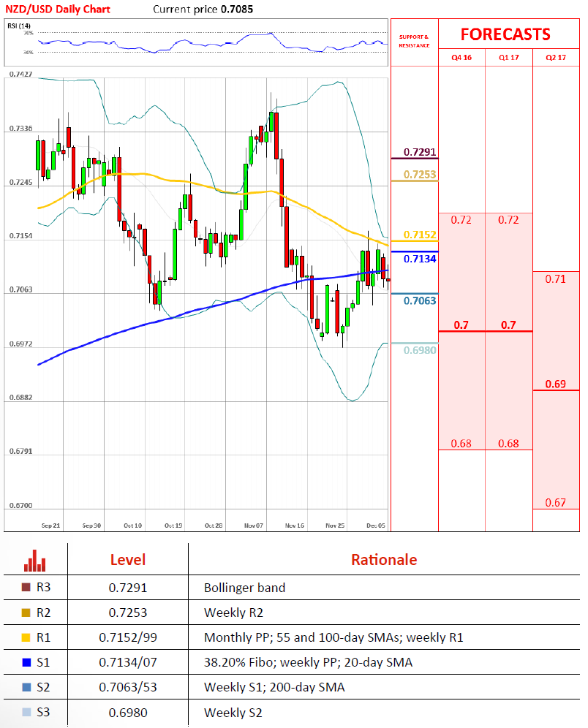The width and height of the screenshot is (588, 728).
Task: Click the Current price 0.7085 text
Action: click(x=203, y=10)
